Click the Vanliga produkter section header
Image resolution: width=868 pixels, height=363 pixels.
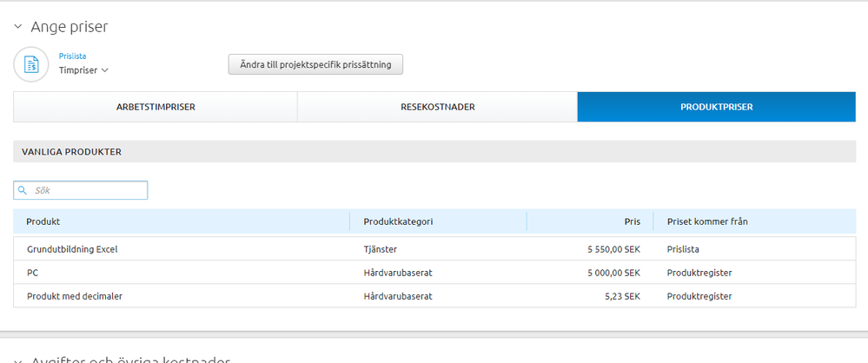[434, 152]
